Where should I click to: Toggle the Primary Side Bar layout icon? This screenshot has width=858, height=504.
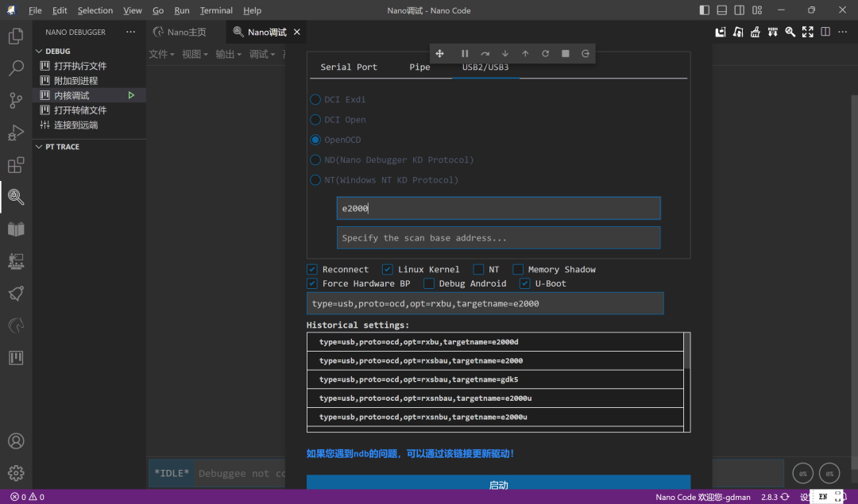tap(705, 10)
